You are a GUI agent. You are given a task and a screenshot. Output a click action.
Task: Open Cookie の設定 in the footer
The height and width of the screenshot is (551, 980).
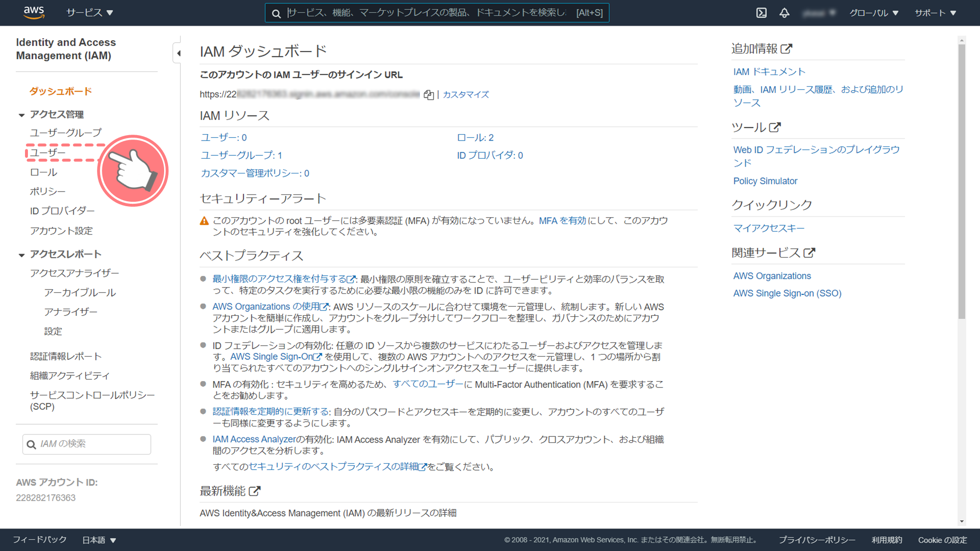(942, 540)
